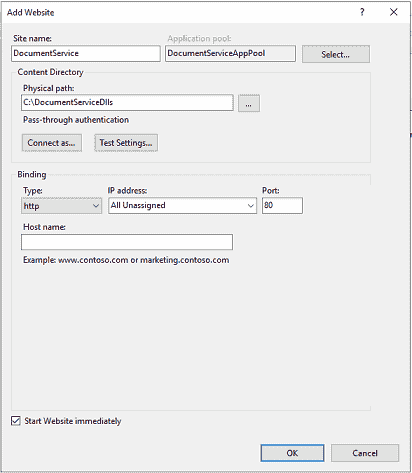
Task: Click the All Unassigned text in IP address box
Action: (138, 205)
